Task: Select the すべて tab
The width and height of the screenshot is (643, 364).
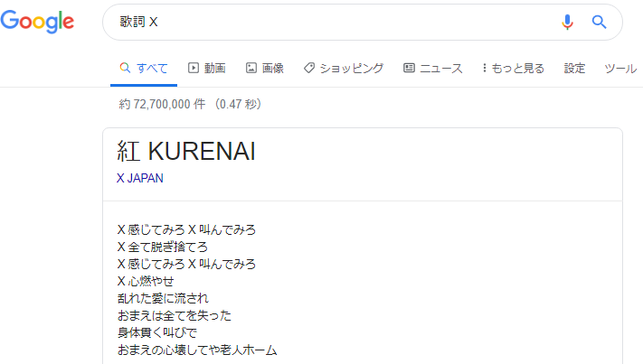Action: pyautogui.click(x=144, y=68)
